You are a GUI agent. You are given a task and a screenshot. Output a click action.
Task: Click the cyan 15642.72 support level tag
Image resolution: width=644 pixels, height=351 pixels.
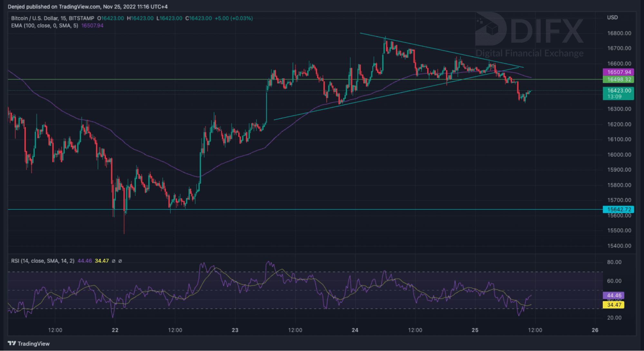tap(618, 209)
